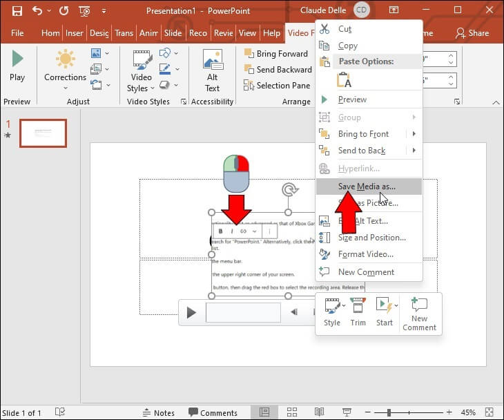The width and height of the screenshot is (504, 420).
Task: Click the Trim icon in mini toolbar
Action: pyautogui.click(x=358, y=312)
